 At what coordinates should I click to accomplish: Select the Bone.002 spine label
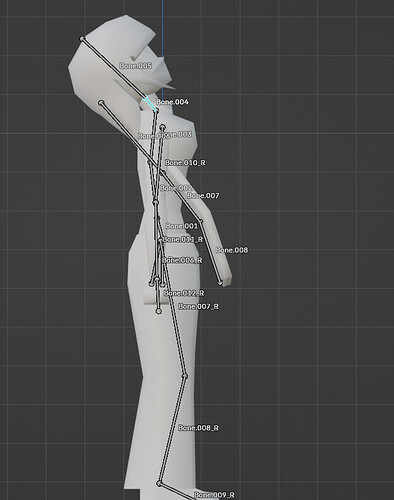coord(176,188)
